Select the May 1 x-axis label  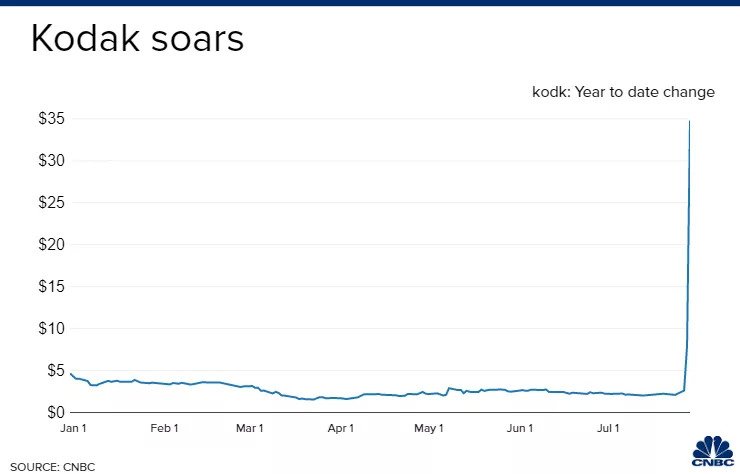[x=428, y=429]
